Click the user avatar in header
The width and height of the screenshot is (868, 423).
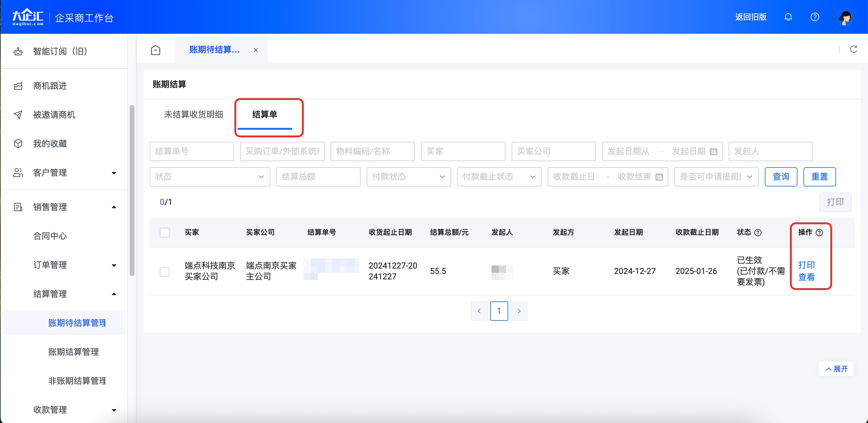click(844, 17)
